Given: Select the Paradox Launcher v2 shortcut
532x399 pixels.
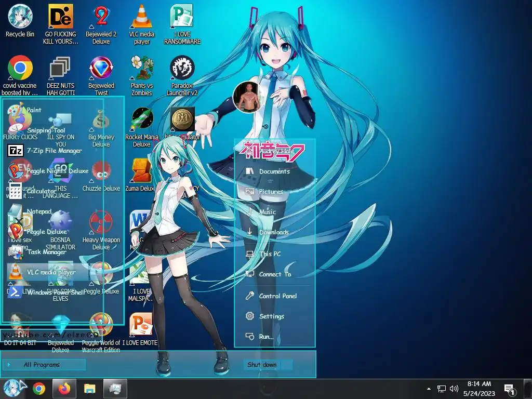Looking at the screenshot, I should 182,76.
